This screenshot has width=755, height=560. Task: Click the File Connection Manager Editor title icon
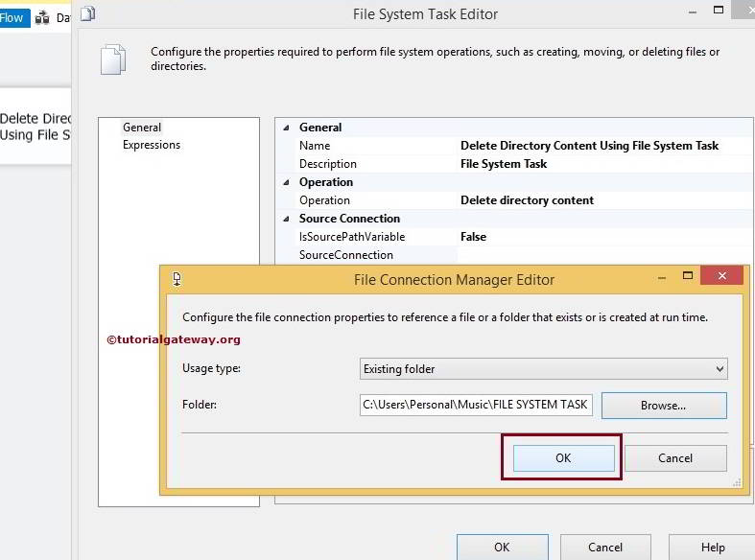(177, 279)
